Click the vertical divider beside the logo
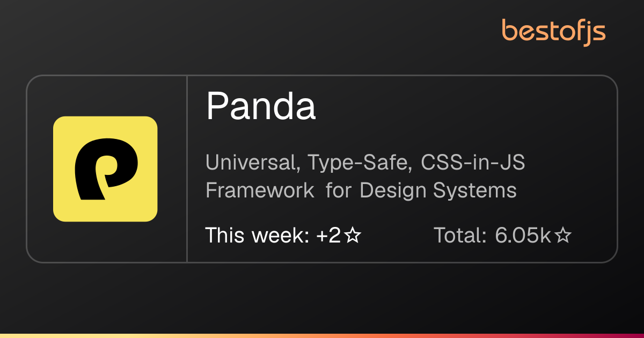 pyautogui.click(x=187, y=169)
